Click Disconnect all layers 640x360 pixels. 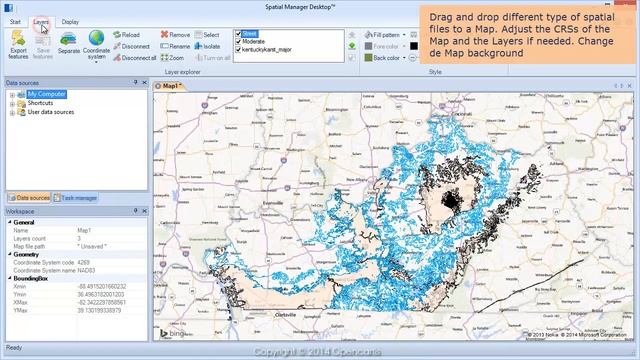pyautogui.click(x=135, y=58)
